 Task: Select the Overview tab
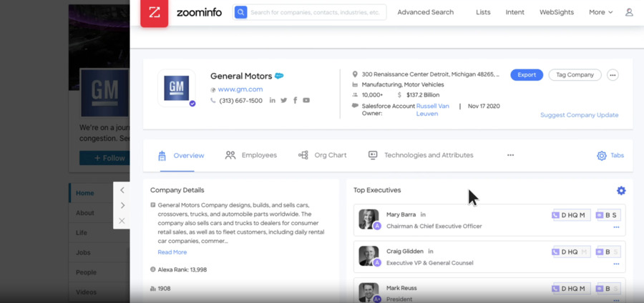pos(181,156)
